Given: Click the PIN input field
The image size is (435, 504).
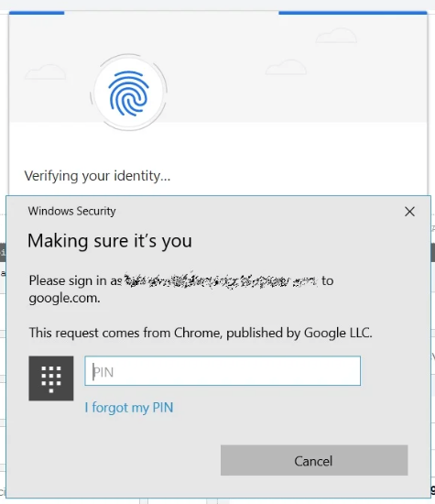Looking at the screenshot, I should [223, 370].
